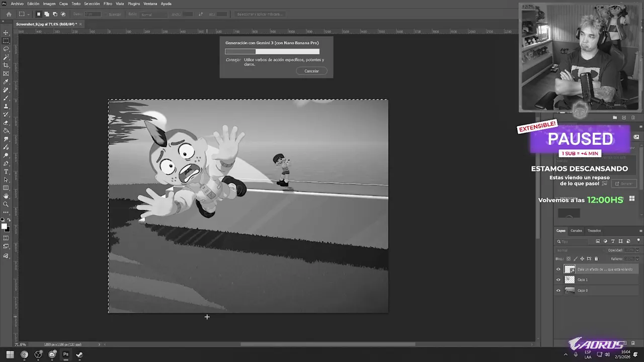The width and height of the screenshot is (644, 362).
Task: Choose New selection mode in options bar
Action: tap(38, 14)
